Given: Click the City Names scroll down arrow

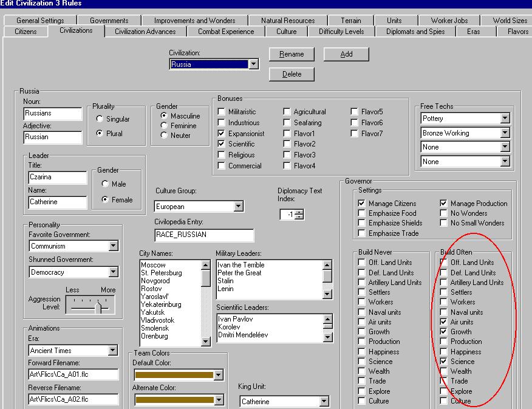Looking at the screenshot, I should [206, 342].
